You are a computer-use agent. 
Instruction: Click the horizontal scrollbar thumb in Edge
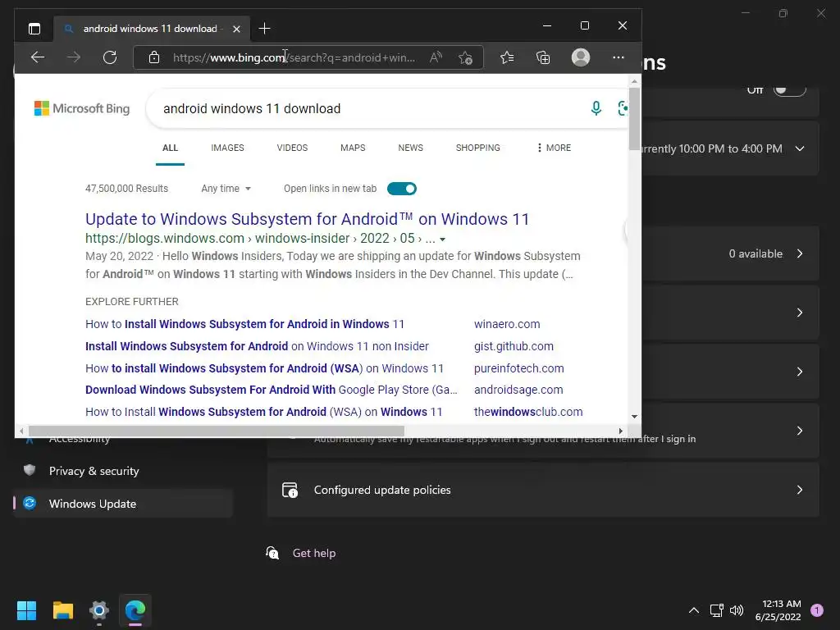(x=216, y=431)
